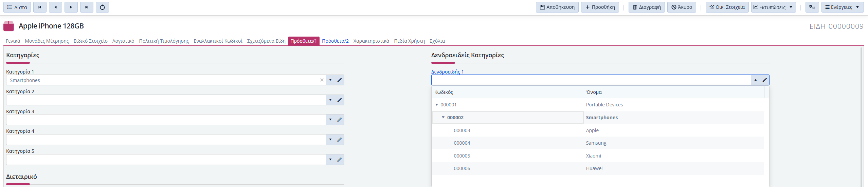The image size is (868, 187).
Task: Switch to the Πρόσθετα/2 tab
Action: tap(335, 41)
